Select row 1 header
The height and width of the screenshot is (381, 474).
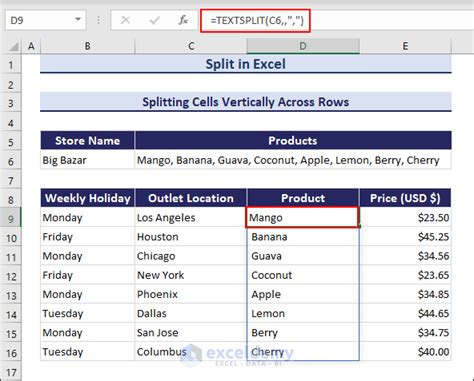[11, 64]
